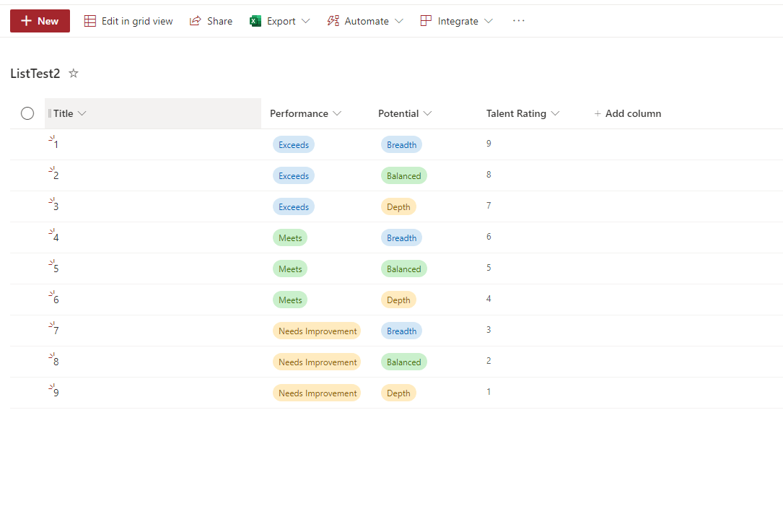Click the Excel Export icon

pyautogui.click(x=255, y=21)
